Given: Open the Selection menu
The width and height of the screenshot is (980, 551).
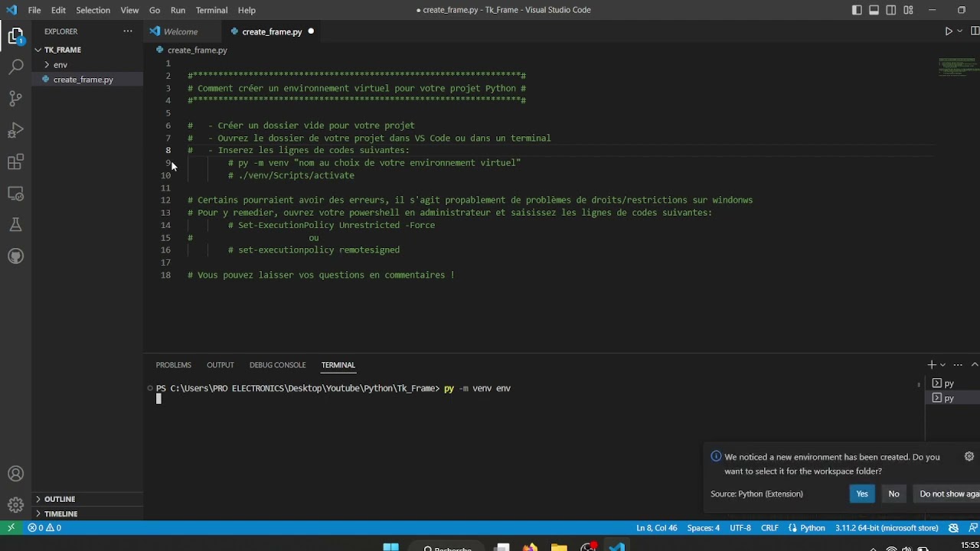Looking at the screenshot, I should click(x=93, y=10).
